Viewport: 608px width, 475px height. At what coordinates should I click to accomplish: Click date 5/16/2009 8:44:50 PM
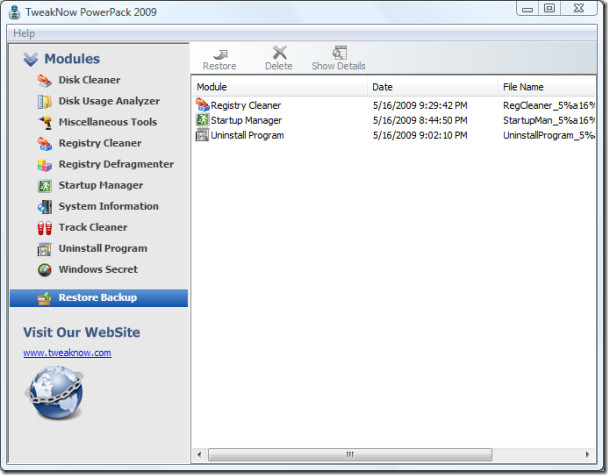point(420,121)
